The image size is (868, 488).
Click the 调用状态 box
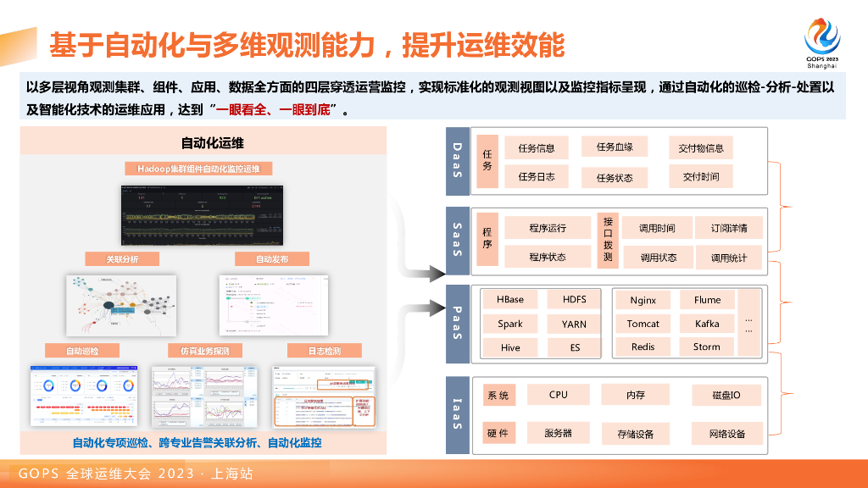[658, 258]
